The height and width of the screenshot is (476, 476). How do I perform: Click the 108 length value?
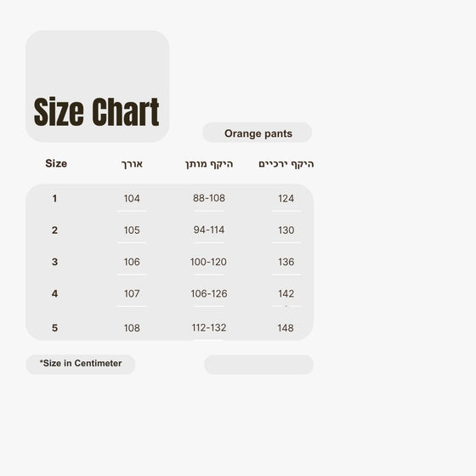click(132, 328)
